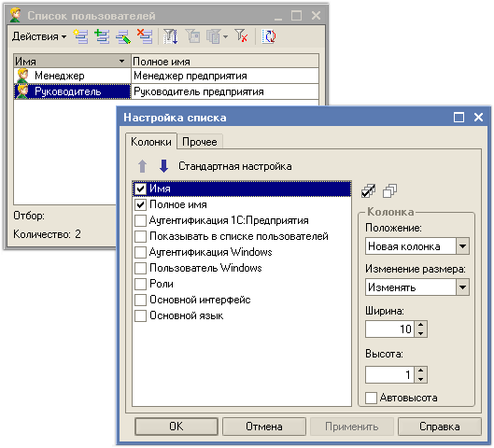
Task: Click the Ширина value field
Action: point(390,329)
